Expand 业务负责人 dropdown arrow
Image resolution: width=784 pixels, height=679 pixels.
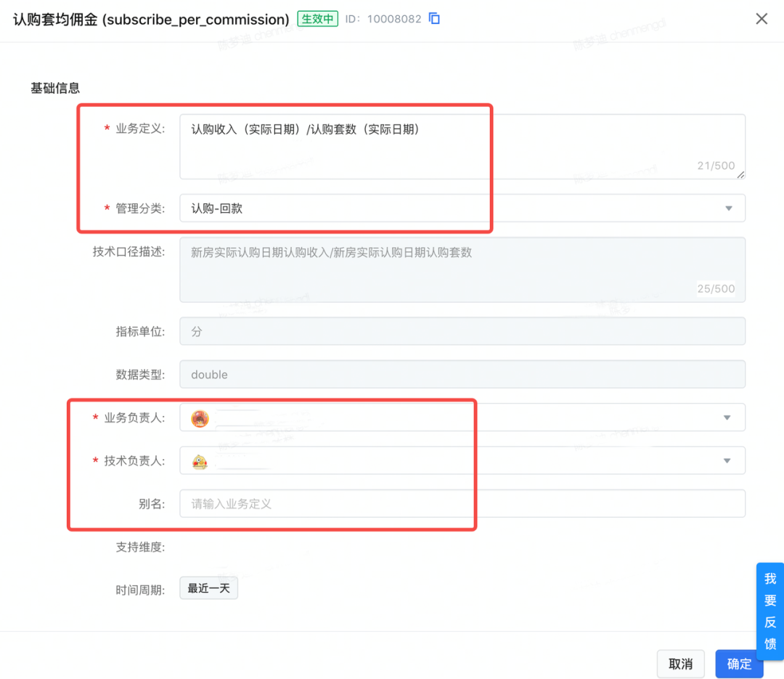[727, 418]
